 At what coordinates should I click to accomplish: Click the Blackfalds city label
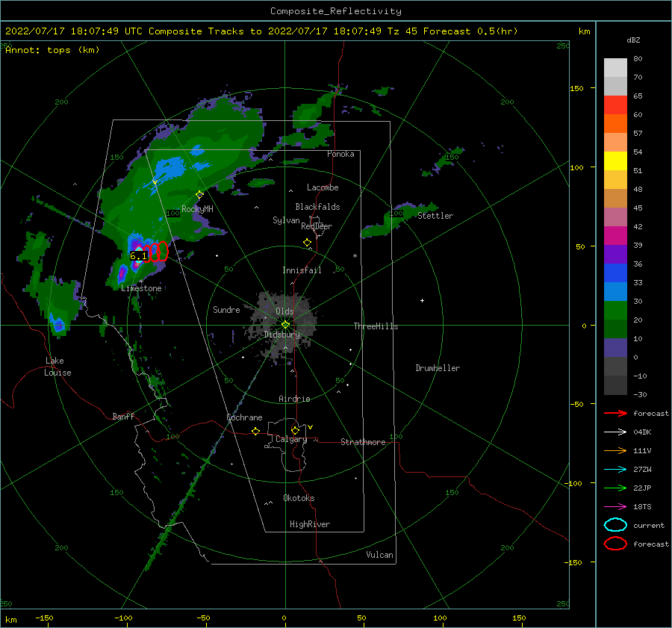pyautogui.click(x=317, y=207)
